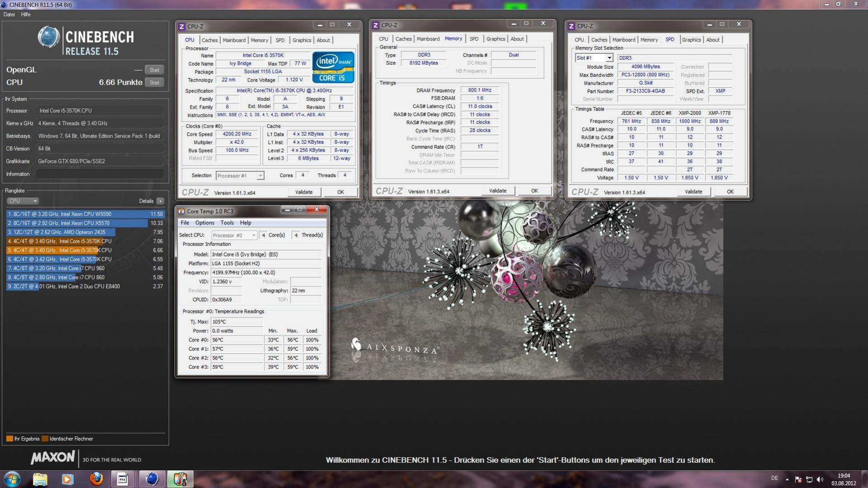
Task: Click the Part Number F3-2133C9-4GAB
Action: pos(645,91)
